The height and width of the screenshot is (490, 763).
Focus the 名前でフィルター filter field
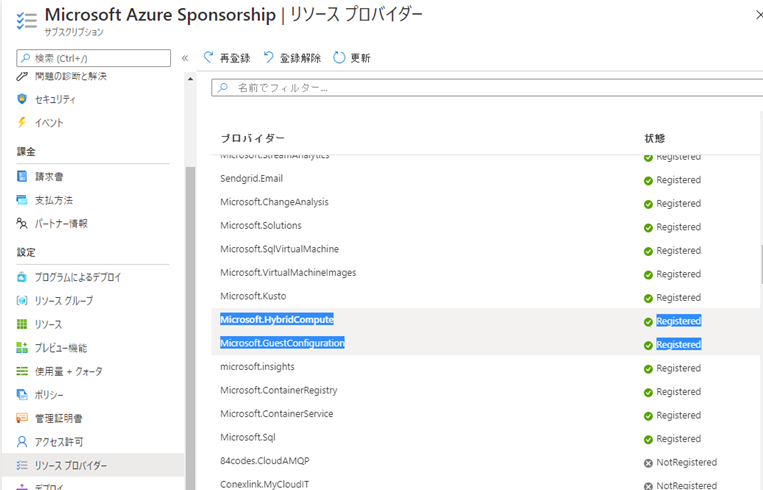click(487, 88)
